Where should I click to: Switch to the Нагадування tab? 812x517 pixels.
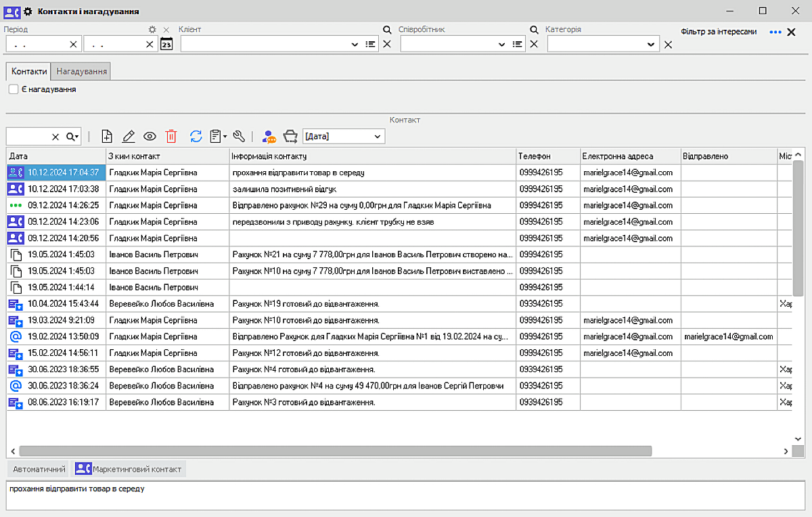click(x=81, y=71)
